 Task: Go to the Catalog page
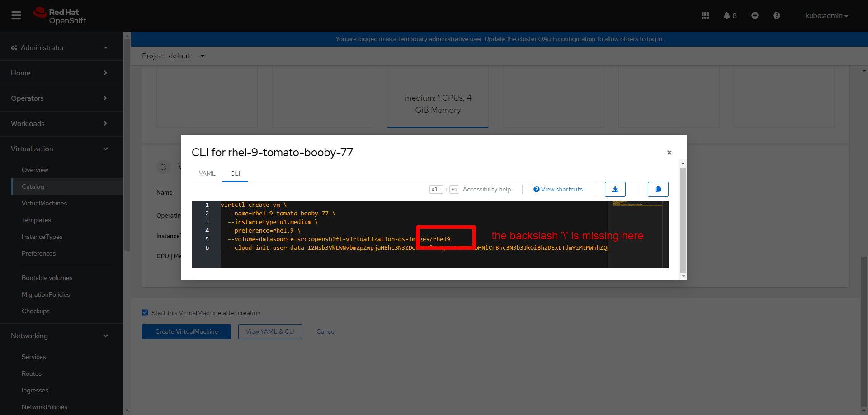67,187
